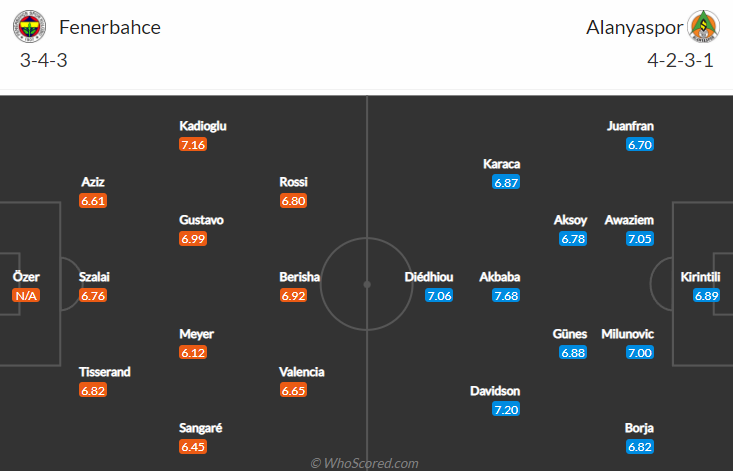
Task: Click Meyer's 6.12 rating badge
Action: [x=193, y=353]
